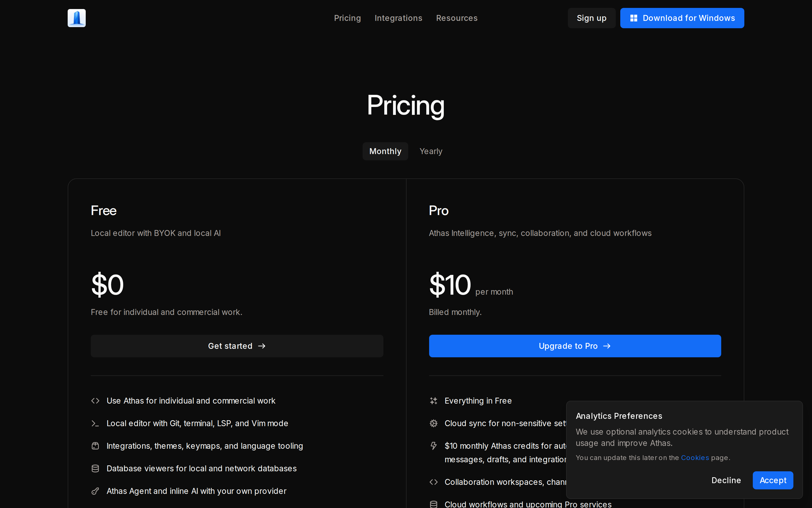Image resolution: width=812 pixels, height=508 pixels.
Task: Click sparkles icon beside Everything in Free
Action: (434, 401)
